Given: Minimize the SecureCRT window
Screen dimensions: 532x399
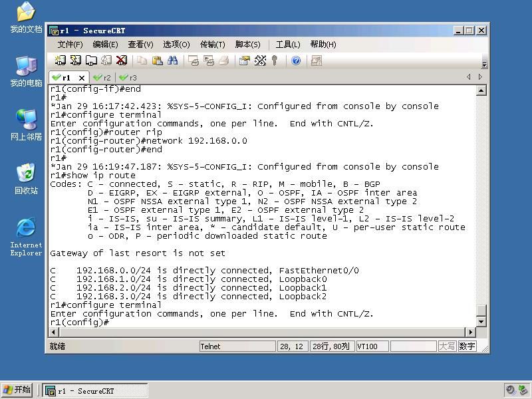Looking at the screenshot, I should tap(458, 31).
